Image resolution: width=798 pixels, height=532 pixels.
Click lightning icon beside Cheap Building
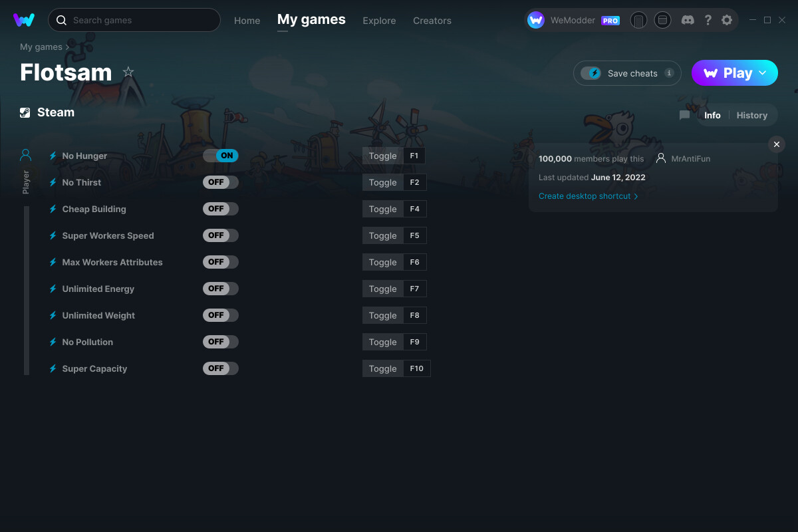coord(53,209)
